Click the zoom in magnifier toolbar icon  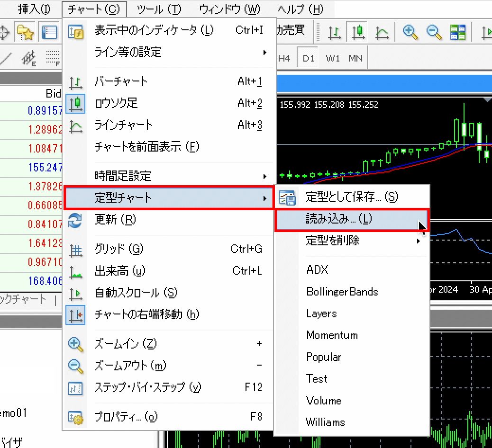click(x=410, y=32)
